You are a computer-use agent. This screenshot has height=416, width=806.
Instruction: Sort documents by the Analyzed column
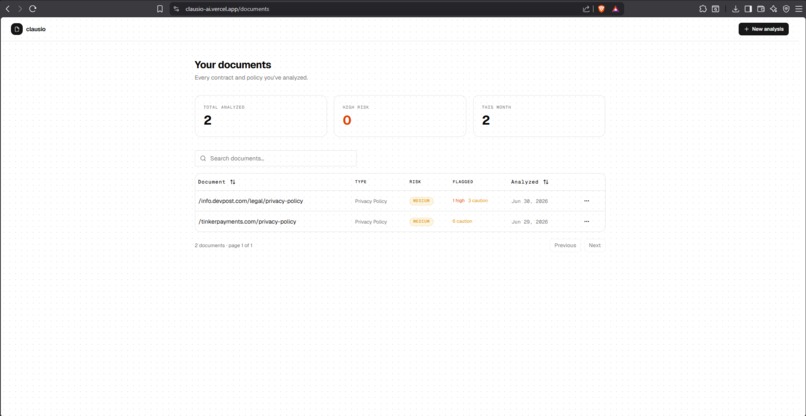529,182
